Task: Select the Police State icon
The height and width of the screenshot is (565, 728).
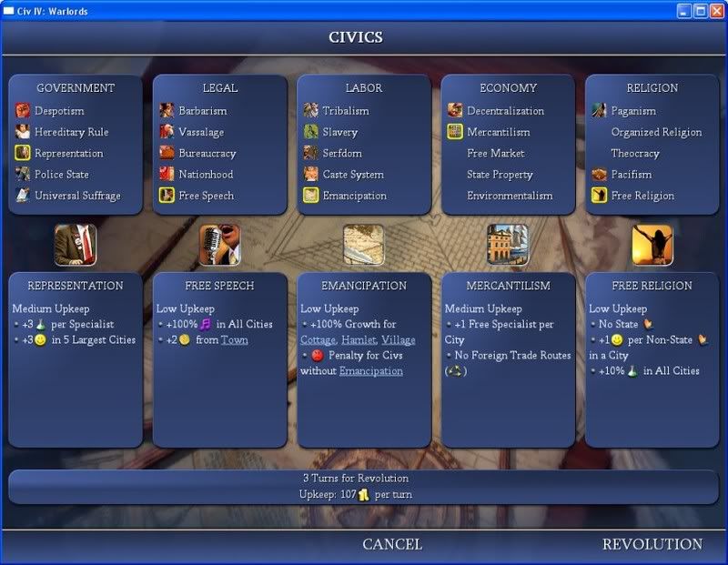Action: [x=23, y=175]
